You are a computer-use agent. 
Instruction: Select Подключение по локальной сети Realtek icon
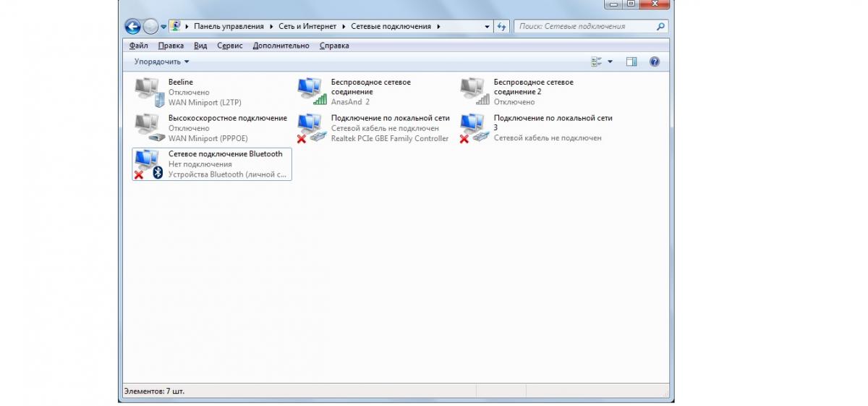click(313, 128)
